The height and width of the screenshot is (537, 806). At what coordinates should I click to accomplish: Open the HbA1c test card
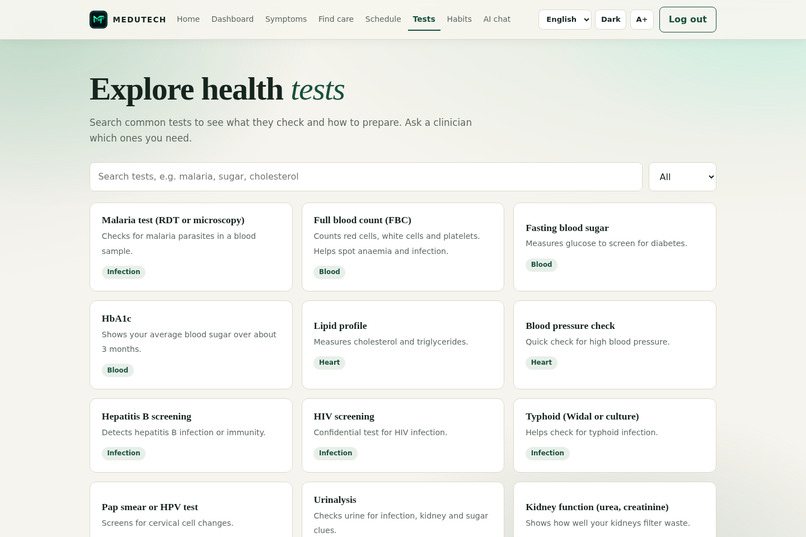click(x=191, y=345)
